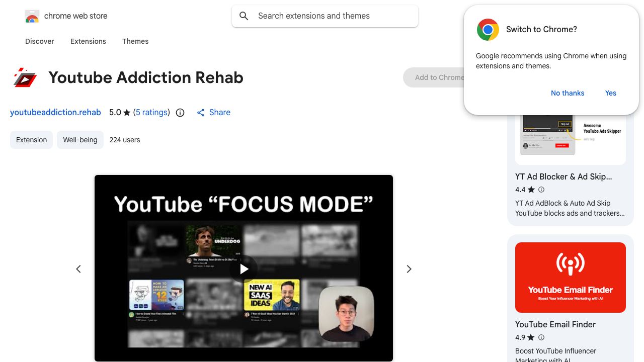Open the 5 ratings link
Screen dimensions: 644x362
pos(151,113)
